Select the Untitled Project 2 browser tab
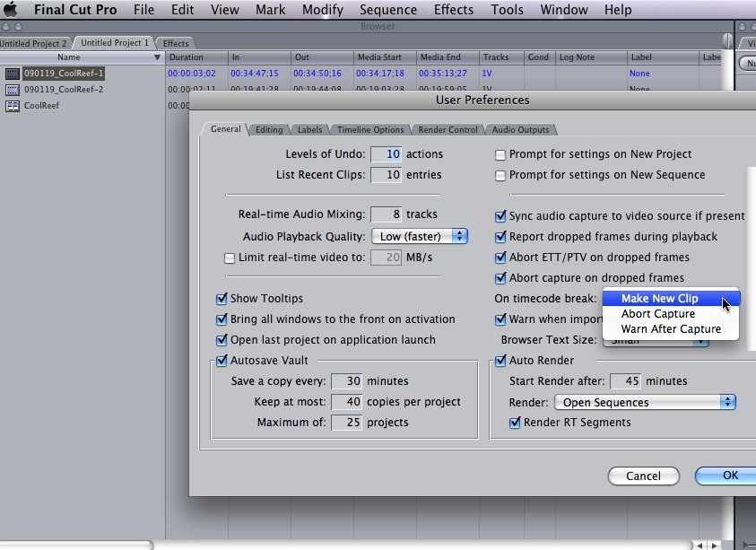Viewport: 756px width, 550px height. coord(34,43)
